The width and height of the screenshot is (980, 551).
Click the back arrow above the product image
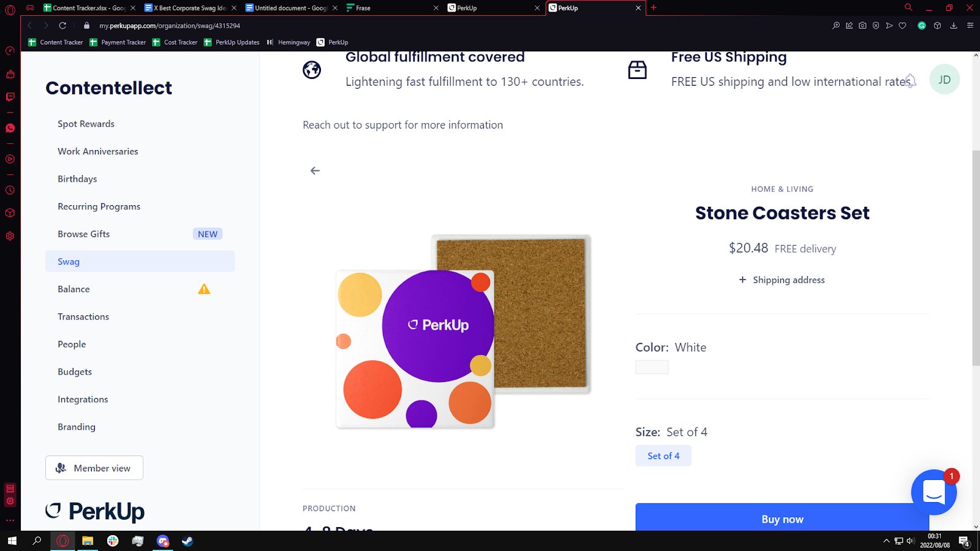(x=315, y=171)
